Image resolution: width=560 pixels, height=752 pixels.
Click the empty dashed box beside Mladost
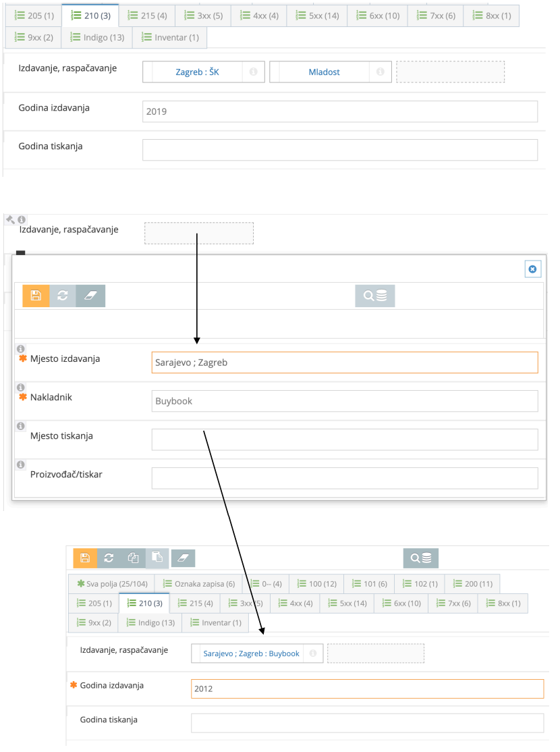pos(450,72)
